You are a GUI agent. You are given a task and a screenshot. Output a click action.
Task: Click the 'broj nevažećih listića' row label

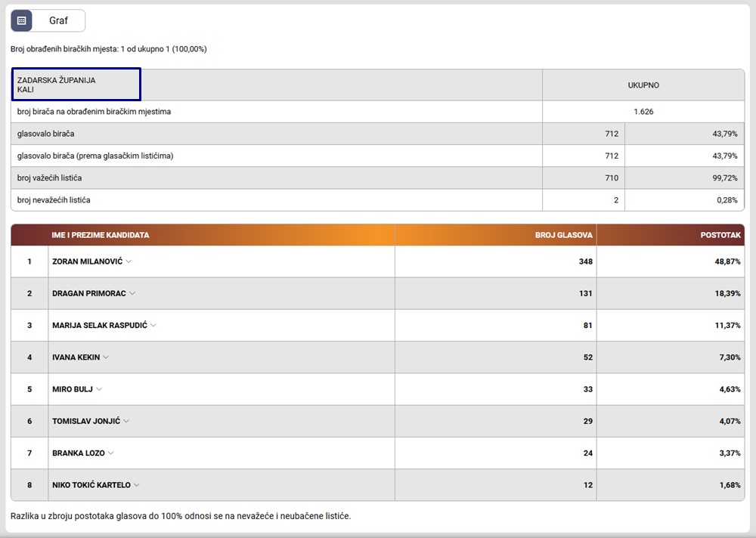(54, 200)
